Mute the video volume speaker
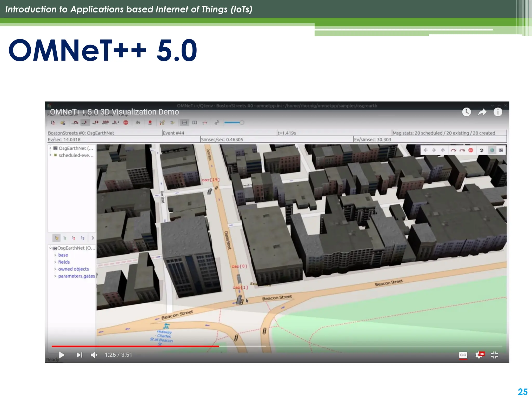This screenshot has width=532, height=399. click(x=94, y=355)
